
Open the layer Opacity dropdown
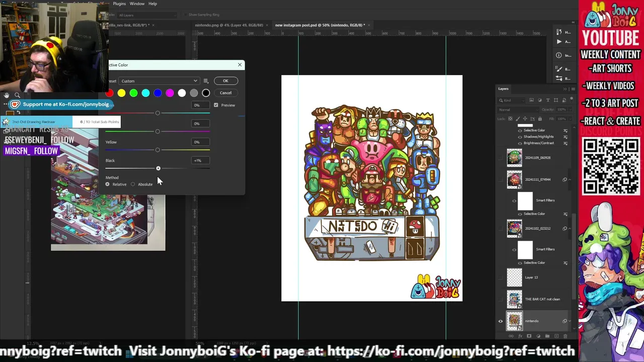click(571, 110)
